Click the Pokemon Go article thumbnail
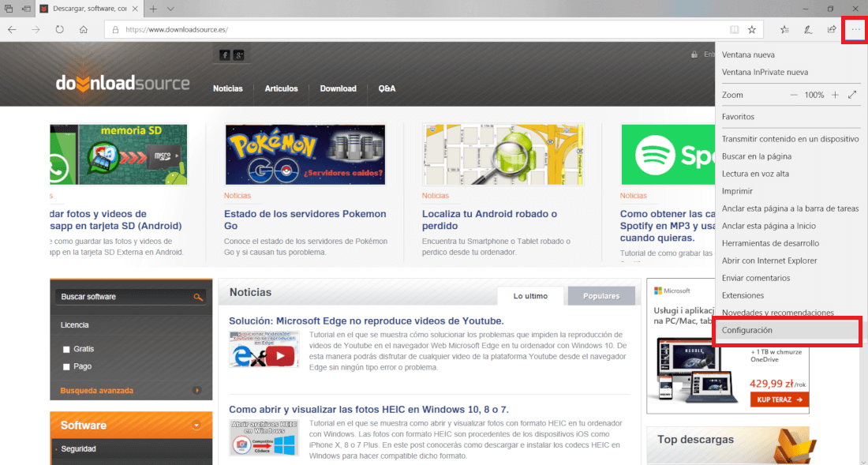The height and width of the screenshot is (465, 868). 305,155
